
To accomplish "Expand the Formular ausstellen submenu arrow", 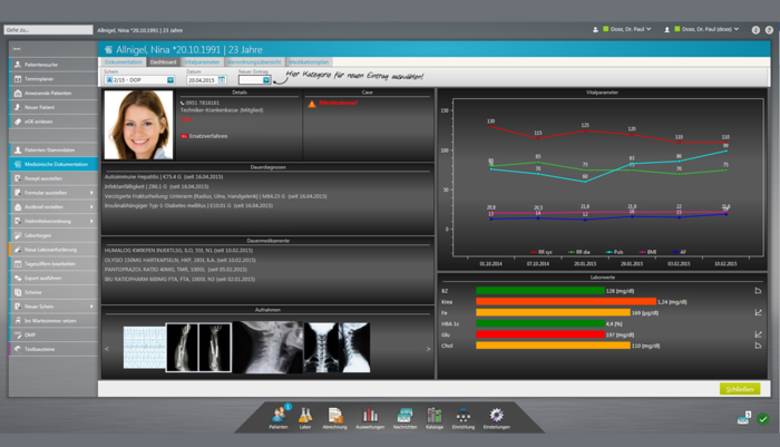I will tap(91, 192).
